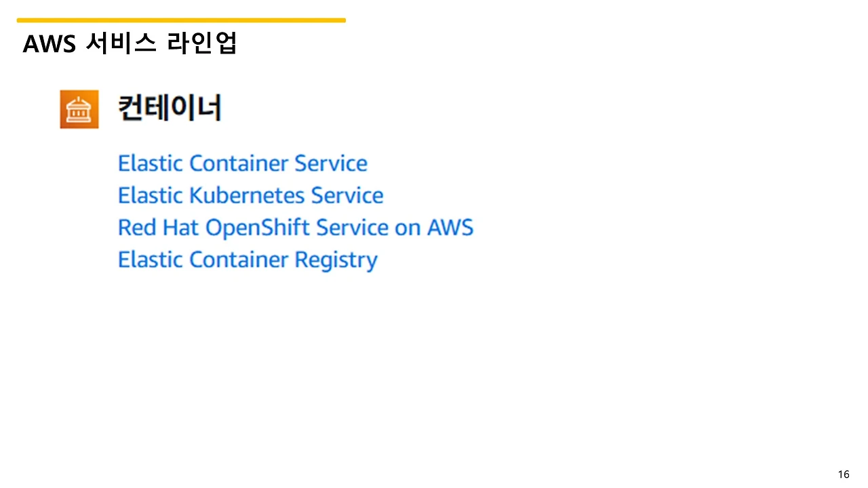The width and height of the screenshot is (868, 488).
Task: Click the orange 컨테이너 category icon
Action: [x=79, y=109]
